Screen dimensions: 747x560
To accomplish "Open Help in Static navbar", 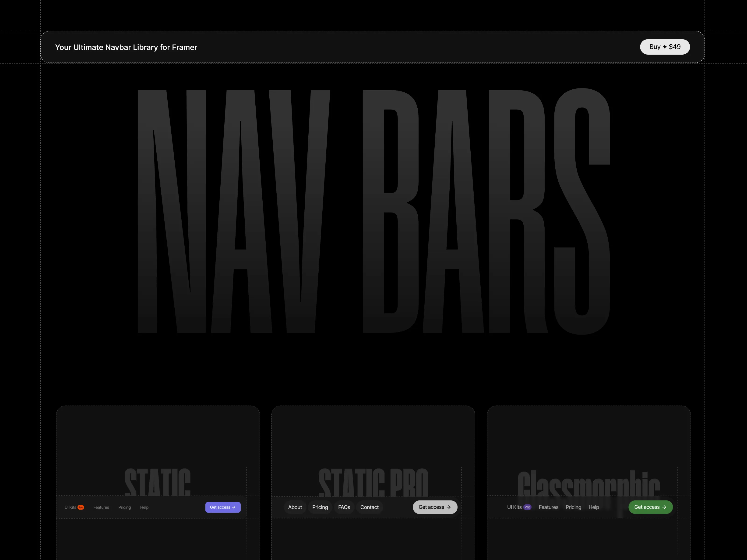I will pos(144,507).
